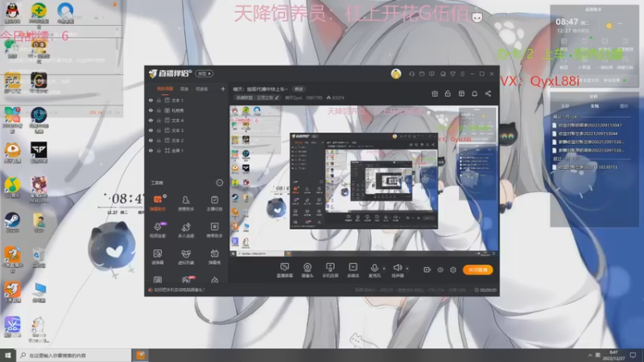This screenshot has width=644, height=362.
Task: Open the 弹幕秀 tool
Action: click(x=214, y=257)
